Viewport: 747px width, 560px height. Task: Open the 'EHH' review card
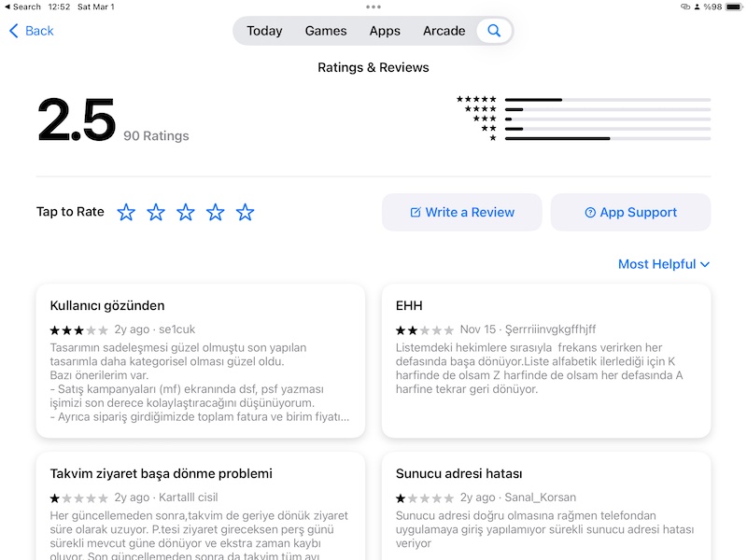[546, 361]
